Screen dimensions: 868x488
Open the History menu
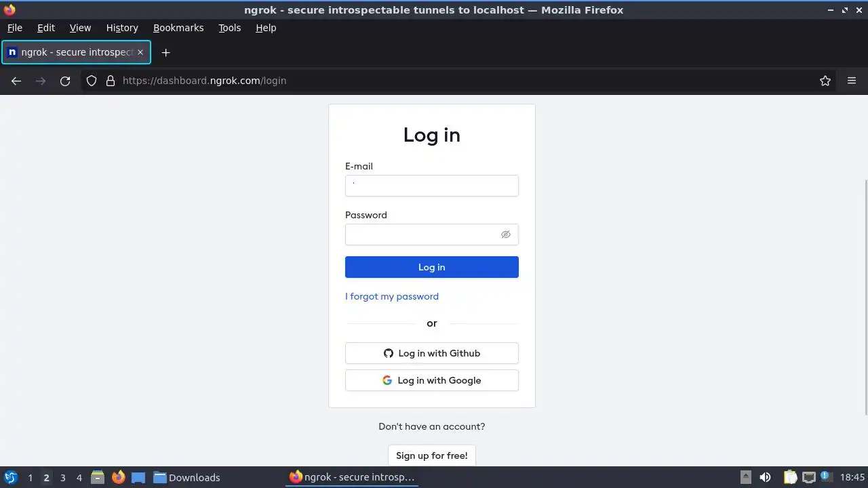point(122,28)
